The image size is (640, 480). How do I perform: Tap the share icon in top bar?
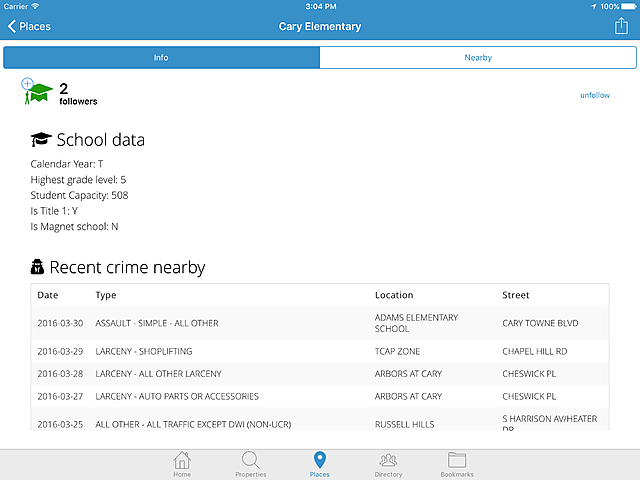pyautogui.click(x=621, y=27)
